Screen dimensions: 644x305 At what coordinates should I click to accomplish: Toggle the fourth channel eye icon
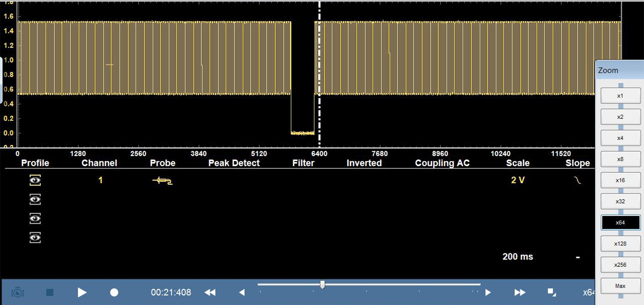[35, 238]
